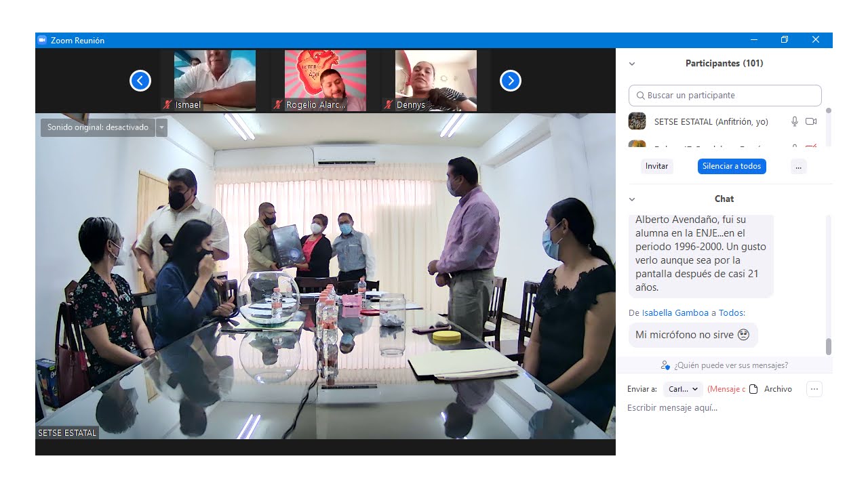Click Todos recipient link in chat

click(730, 313)
